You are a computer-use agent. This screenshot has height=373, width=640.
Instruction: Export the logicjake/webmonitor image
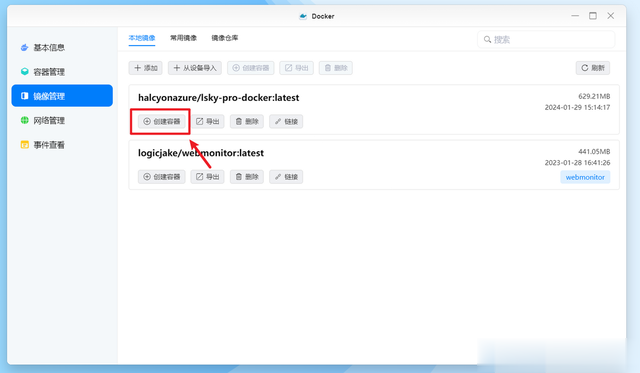pos(207,177)
